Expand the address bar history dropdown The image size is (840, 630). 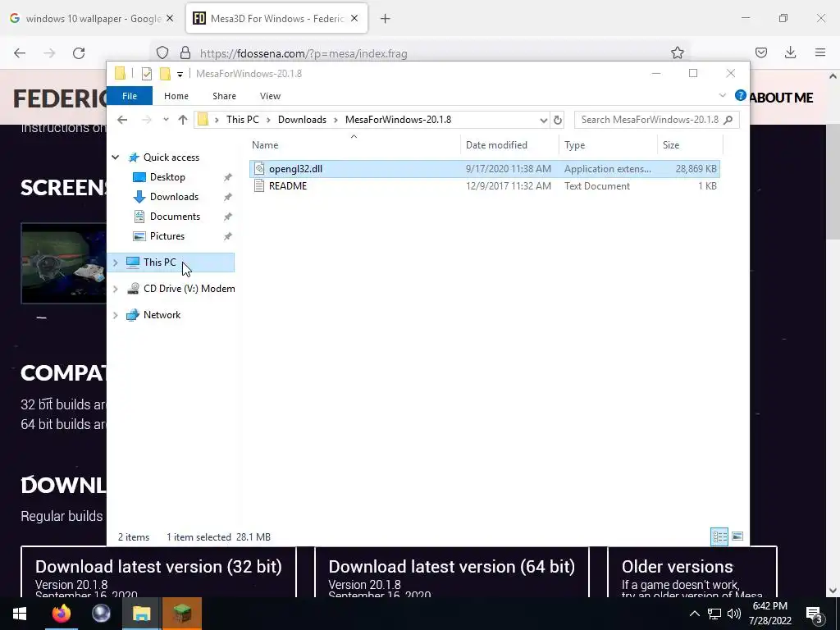tap(544, 120)
